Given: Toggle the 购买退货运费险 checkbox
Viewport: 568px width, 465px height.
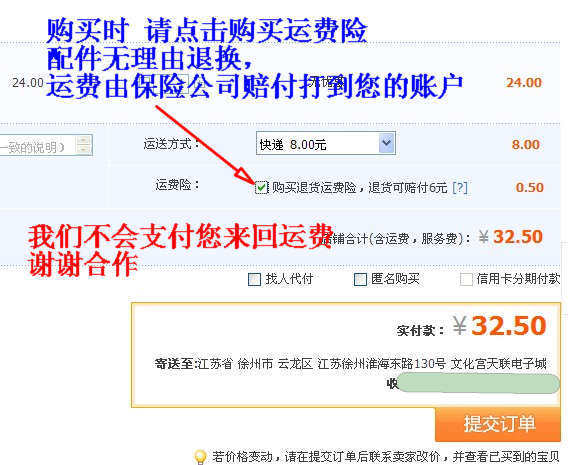Looking at the screenshot, I should point(261,187).
